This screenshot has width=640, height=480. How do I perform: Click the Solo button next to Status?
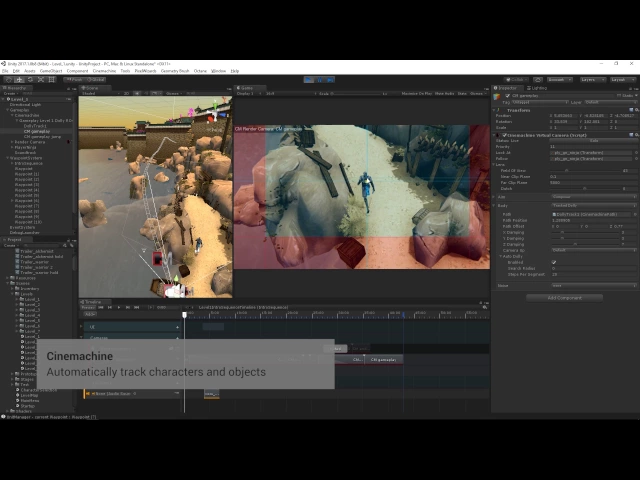pyautogui.click(x=594, y=141)
